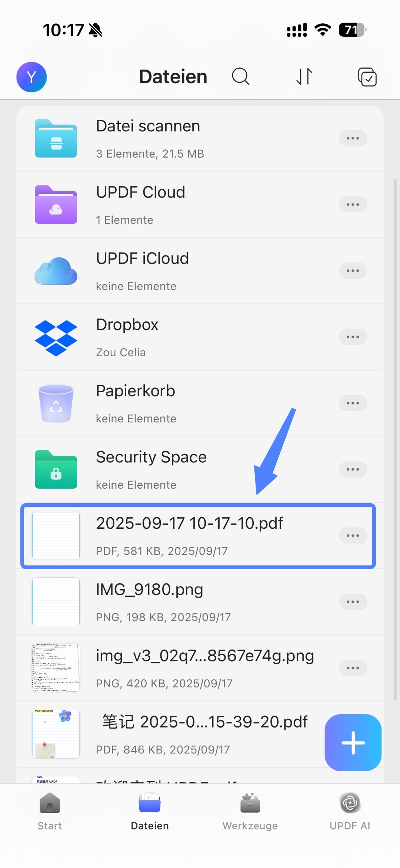Open the Dropbox logo icon

coord(56,337)
